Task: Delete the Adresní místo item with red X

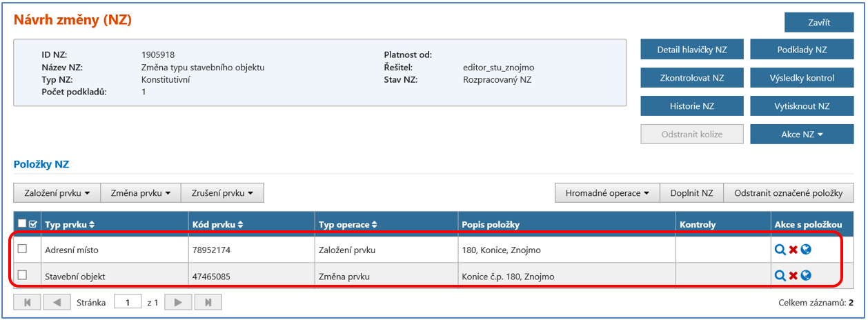Action: tap(793, 250)
